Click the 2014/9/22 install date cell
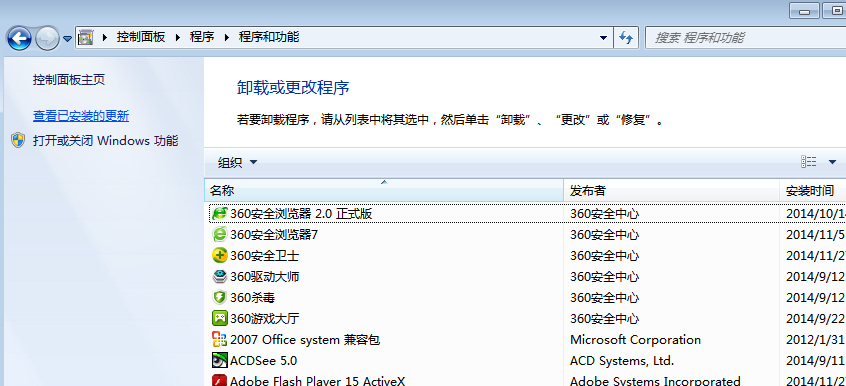846x386 pixels. 816,319
